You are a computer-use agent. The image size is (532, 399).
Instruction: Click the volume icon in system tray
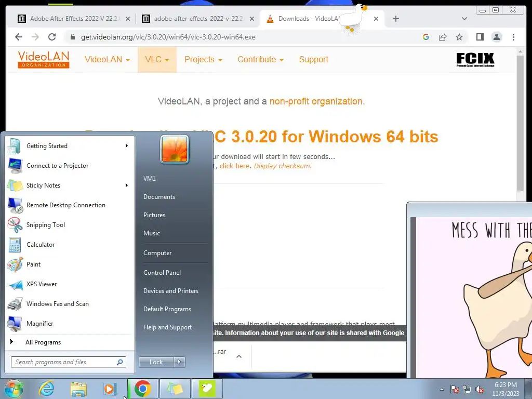480,389
